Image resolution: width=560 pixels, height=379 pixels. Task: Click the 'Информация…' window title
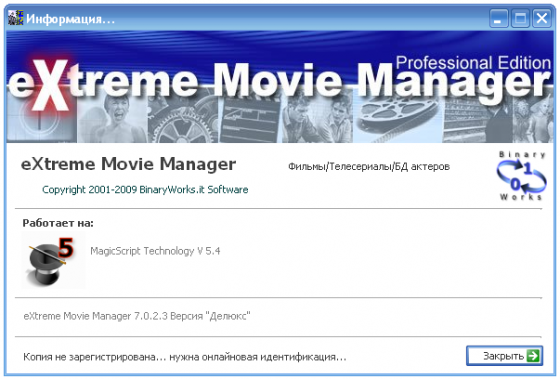click(70, 19)
